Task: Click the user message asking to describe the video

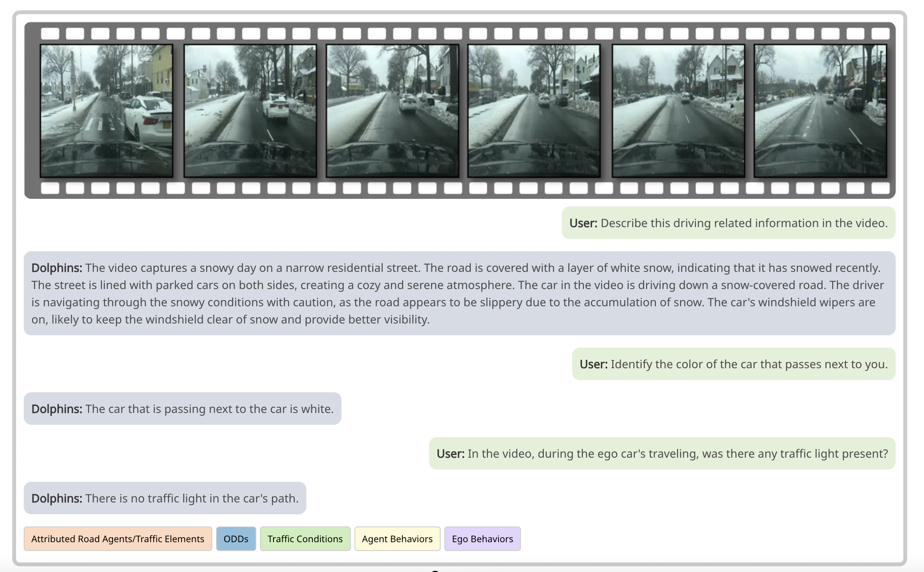Action: 728,223
